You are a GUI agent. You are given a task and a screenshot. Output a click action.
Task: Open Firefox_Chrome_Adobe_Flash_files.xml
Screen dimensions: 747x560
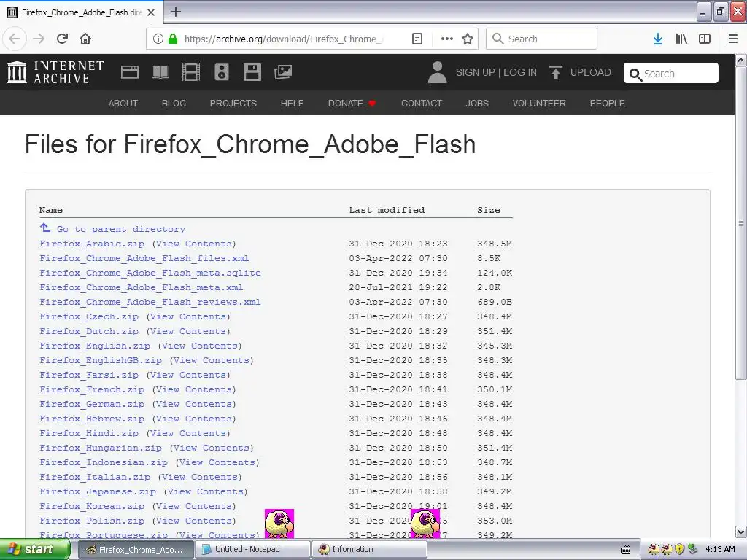point(144,258)
